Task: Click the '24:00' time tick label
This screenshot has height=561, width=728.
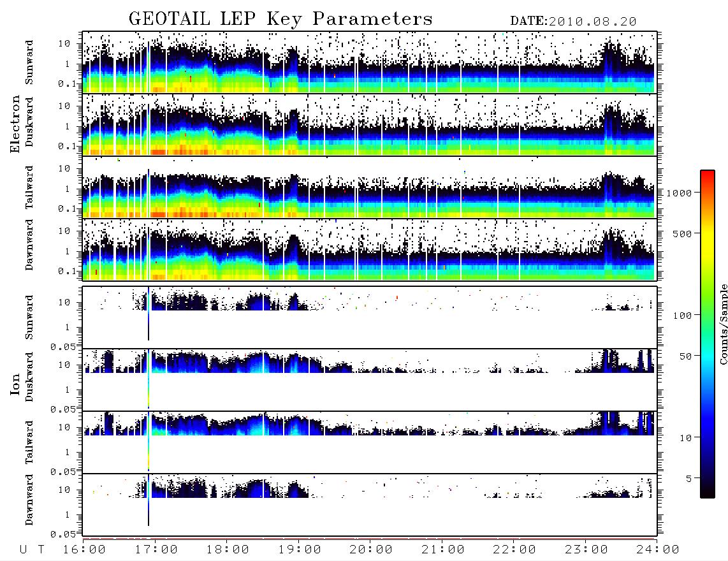Action: 658,550
